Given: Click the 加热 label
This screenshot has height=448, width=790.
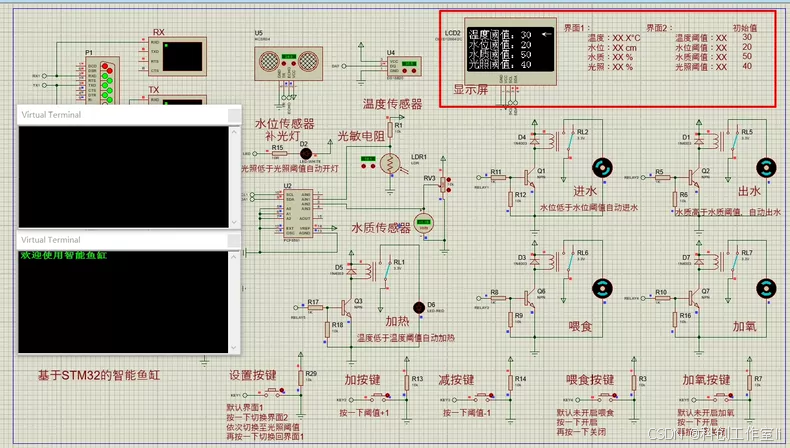Looking at the screenshot, I should (x=397, y=322).
